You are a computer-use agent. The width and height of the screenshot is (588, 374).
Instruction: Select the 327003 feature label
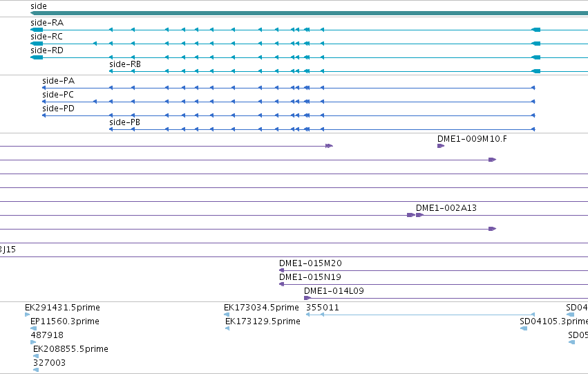point(50,363)
